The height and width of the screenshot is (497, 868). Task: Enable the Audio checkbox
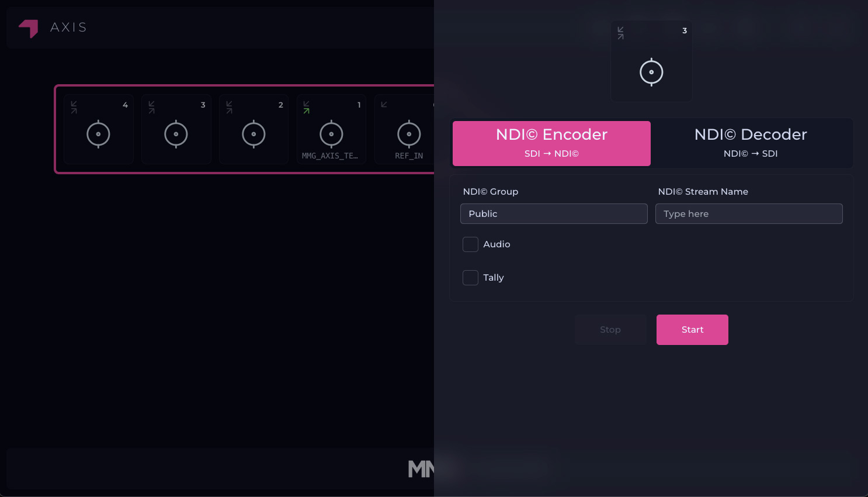pyautogui.click(x=470, y=244)
